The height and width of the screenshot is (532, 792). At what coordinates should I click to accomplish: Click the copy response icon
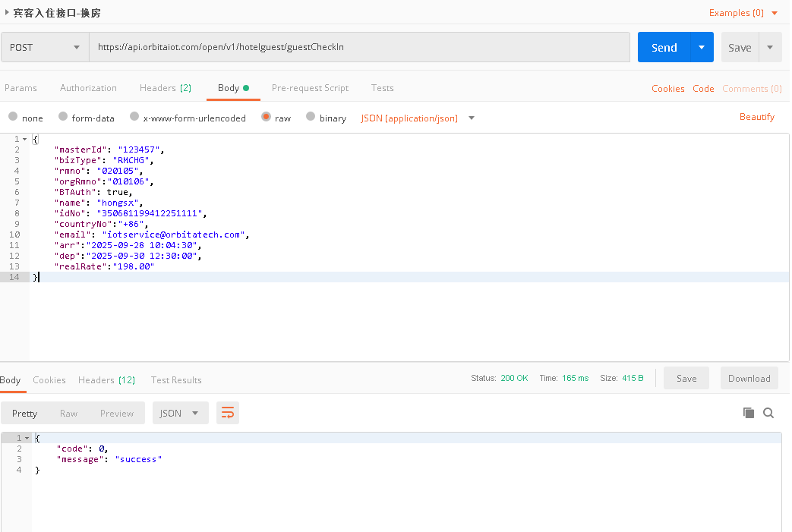749,413
